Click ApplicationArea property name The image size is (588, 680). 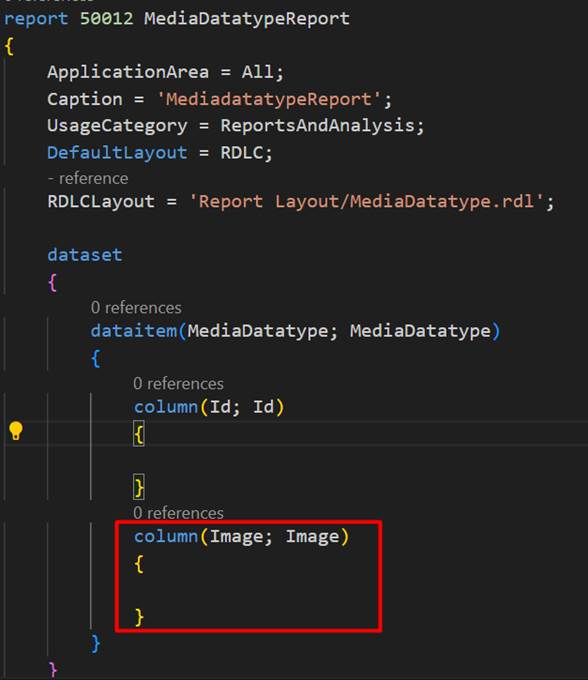[x=128, y=72]
